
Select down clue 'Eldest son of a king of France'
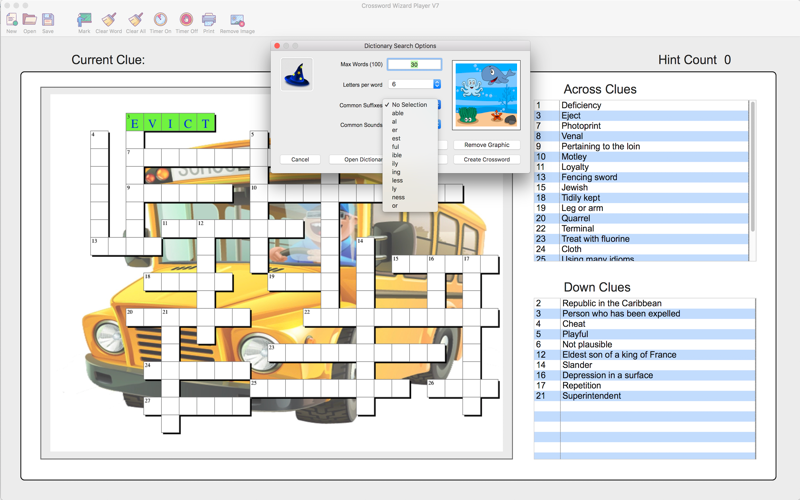[x=644, y=355]
